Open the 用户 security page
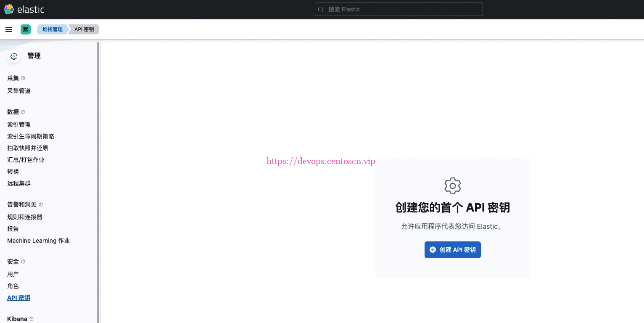This screenshot has width=644, height=323. (x=12, y=274)
